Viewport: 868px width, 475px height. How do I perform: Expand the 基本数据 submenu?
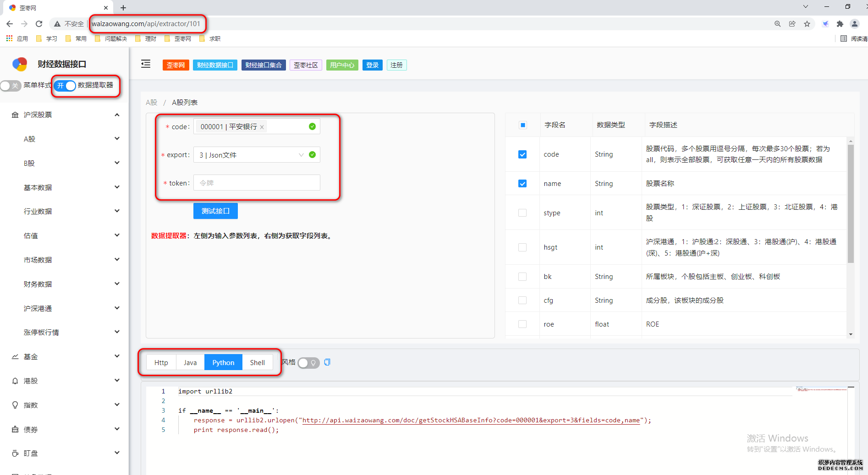click(x=65, y=187)
